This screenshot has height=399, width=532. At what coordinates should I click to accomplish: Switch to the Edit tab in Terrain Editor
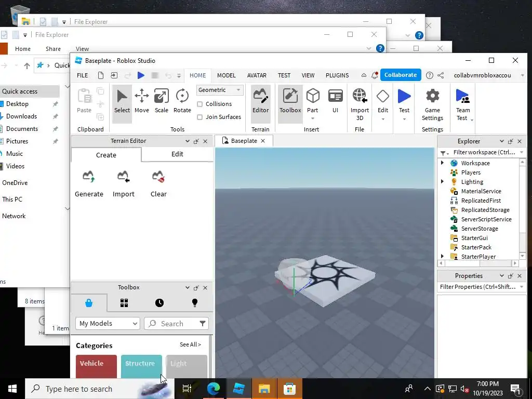[x=177, y=154]
